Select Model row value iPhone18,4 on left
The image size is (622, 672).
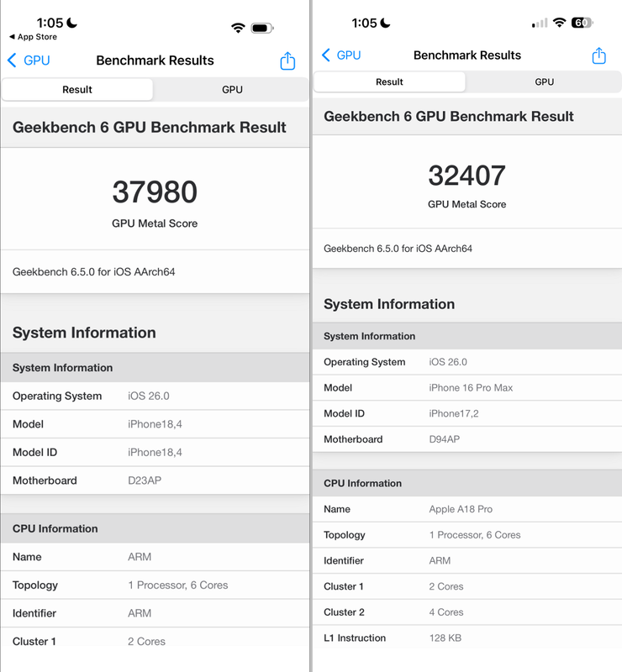click(x=155, y=424)
